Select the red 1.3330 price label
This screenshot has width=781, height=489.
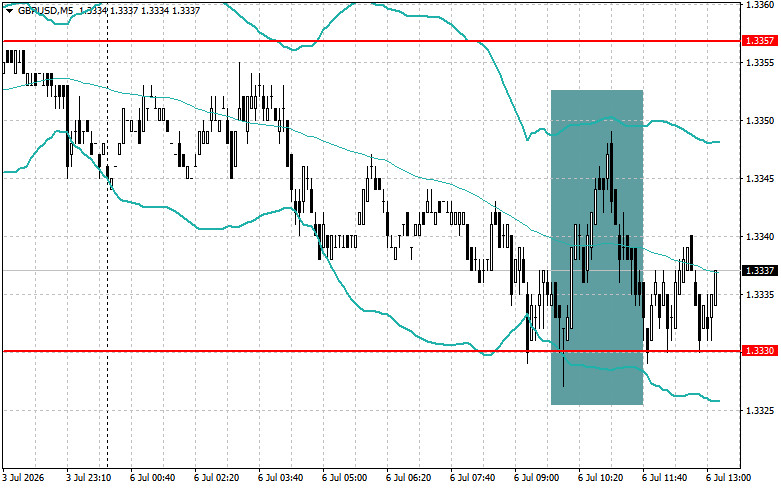tap(760, 351)
